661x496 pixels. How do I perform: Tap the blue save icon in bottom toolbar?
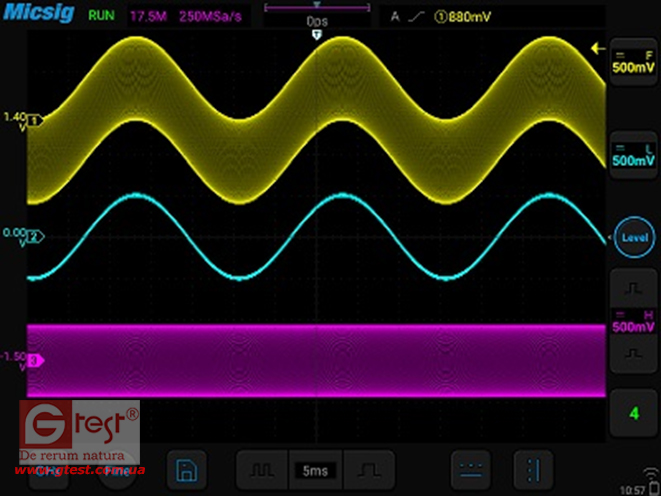pyautogui.click(x=184, y=469)
